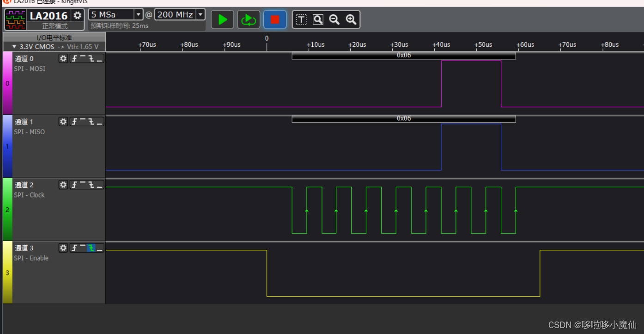Open the 5 MSa sample depth dropdown
Viewport: 644px width, 334px height.
(x=139, y=15)
